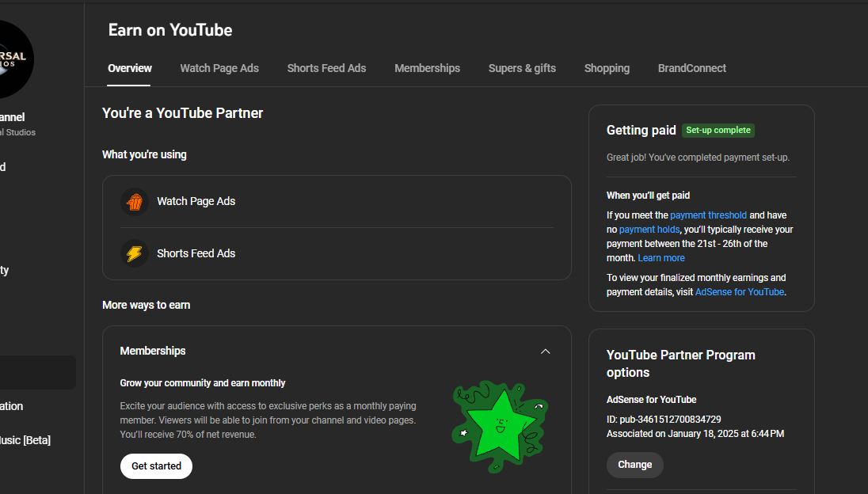Viewport: 868px width, 494px height.
Task: Open the payment holds link
Action: [x=649, y=230]
